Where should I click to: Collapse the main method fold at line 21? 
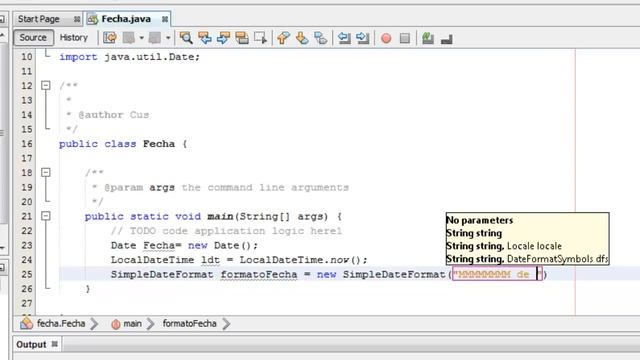(46, 216)
